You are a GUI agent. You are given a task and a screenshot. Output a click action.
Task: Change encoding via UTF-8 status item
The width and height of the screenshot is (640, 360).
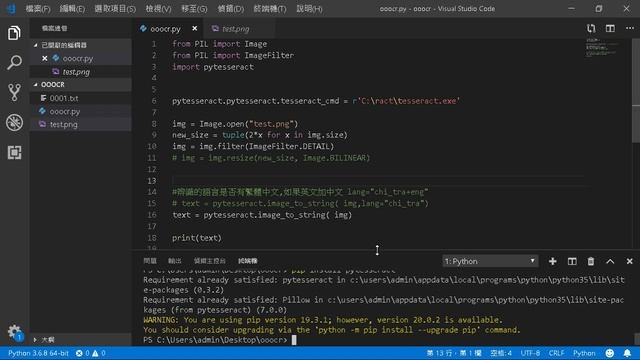pyautogui.click(x=530, y=353)
